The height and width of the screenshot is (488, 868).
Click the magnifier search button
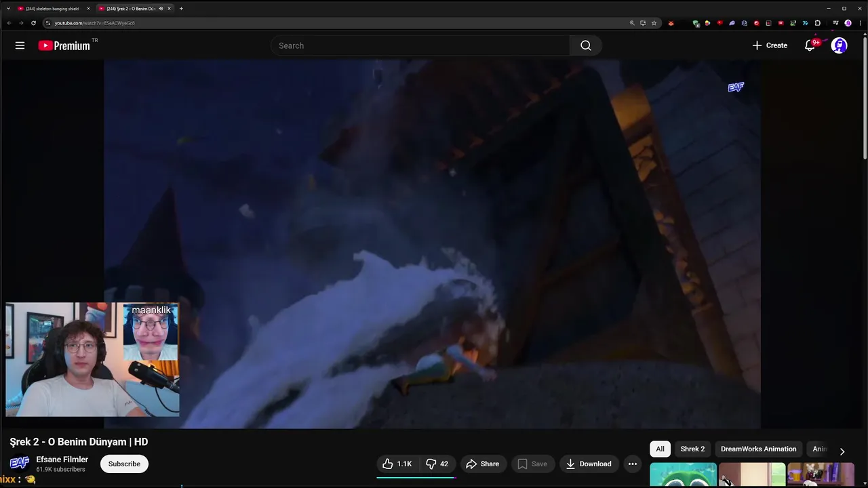click(586, 45)
